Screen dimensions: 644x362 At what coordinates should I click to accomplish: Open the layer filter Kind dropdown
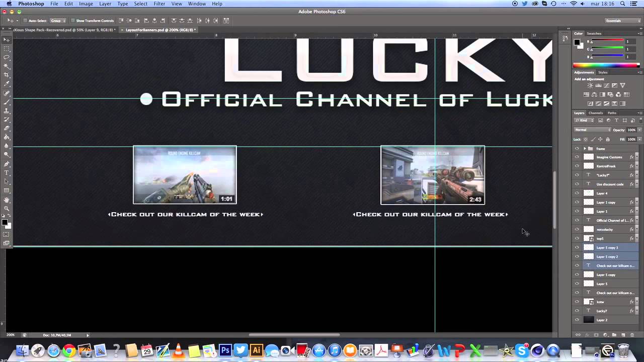[x=584, y=120]
